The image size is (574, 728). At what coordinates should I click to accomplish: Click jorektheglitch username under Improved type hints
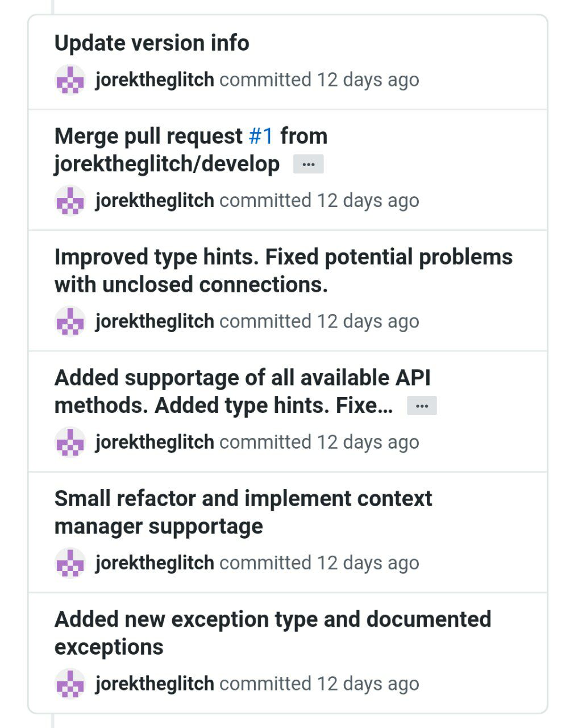pyautogui.click(x=155, y=321)
